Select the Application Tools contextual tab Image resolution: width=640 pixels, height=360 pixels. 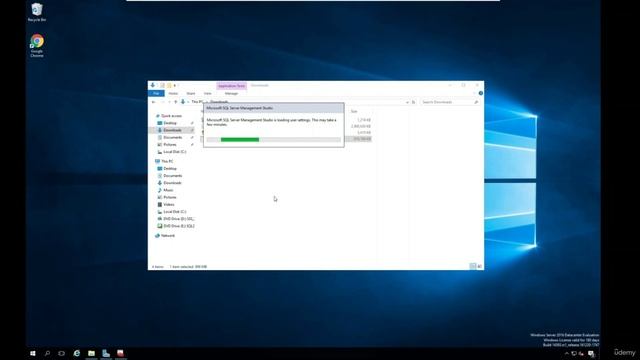(231, 86)
